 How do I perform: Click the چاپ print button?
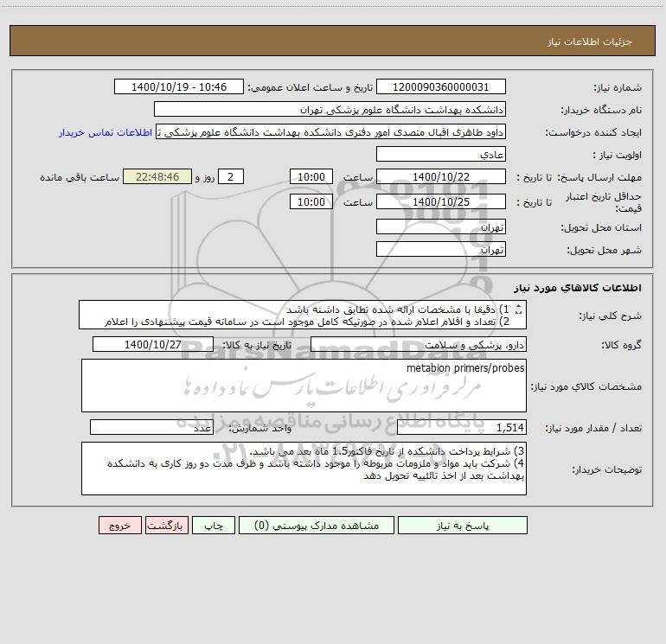tap(214, 525)
